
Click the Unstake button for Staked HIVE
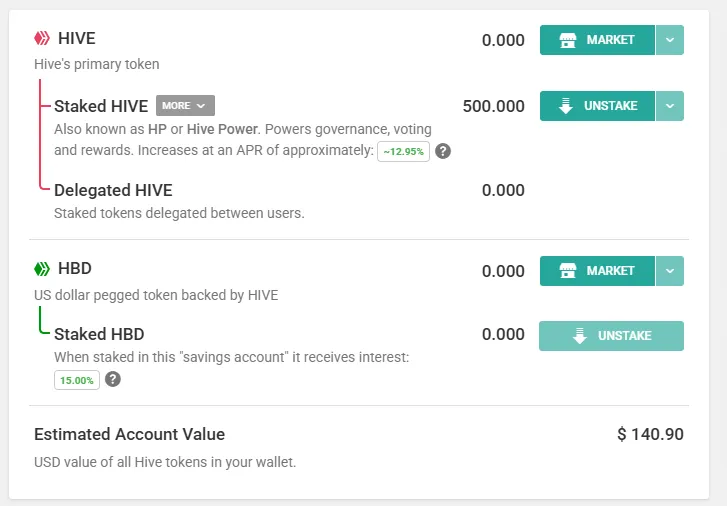597,106
